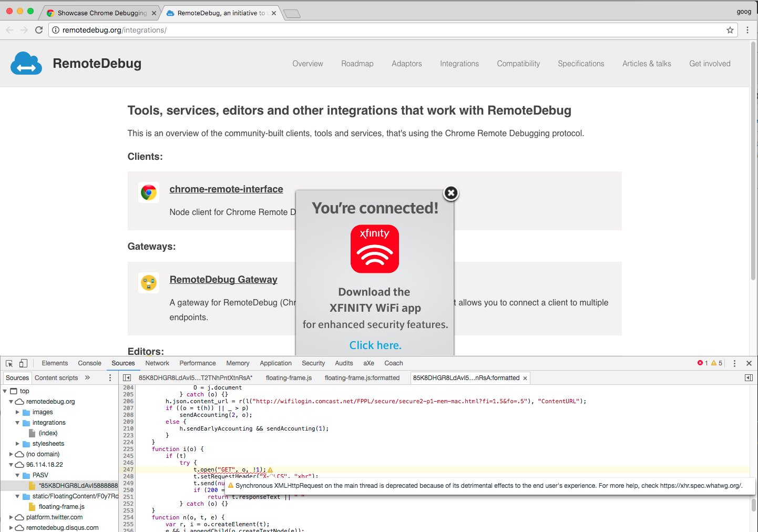Click the yellow warning count indicator
The image size is (758, 532).
716,363
